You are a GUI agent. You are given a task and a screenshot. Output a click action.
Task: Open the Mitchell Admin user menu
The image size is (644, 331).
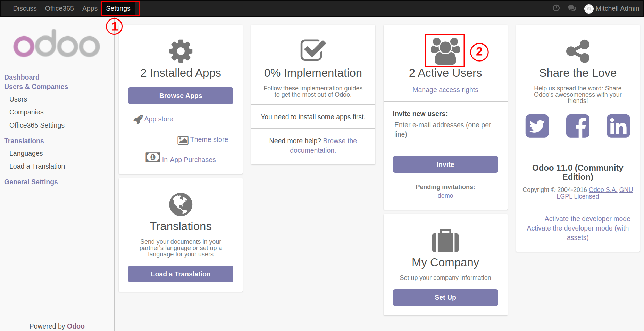click(x=612, y=8)
